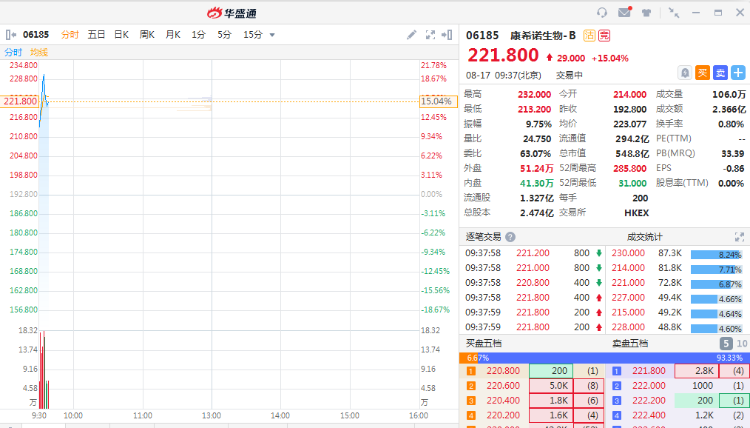The width and height of the screenshot is (750, 428).
Task: Click the 227.000 row in 成交统计
Action: click(x=677, y=297)
